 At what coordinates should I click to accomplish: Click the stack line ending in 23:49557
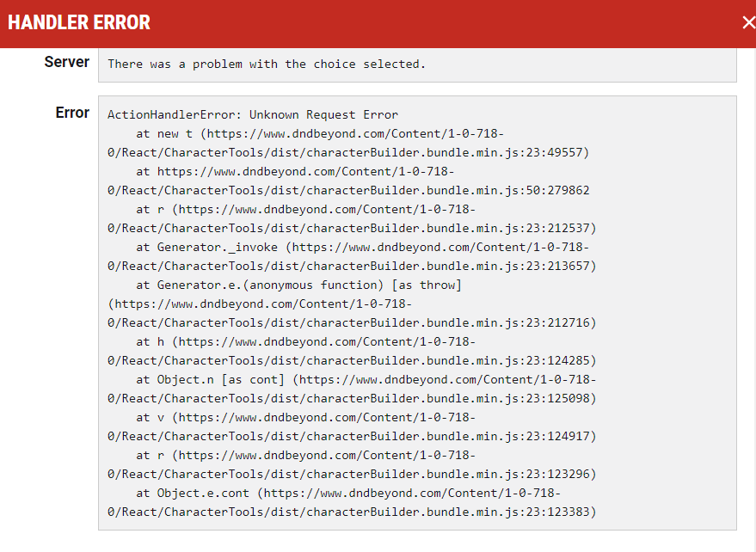click(x=348, y=153)
